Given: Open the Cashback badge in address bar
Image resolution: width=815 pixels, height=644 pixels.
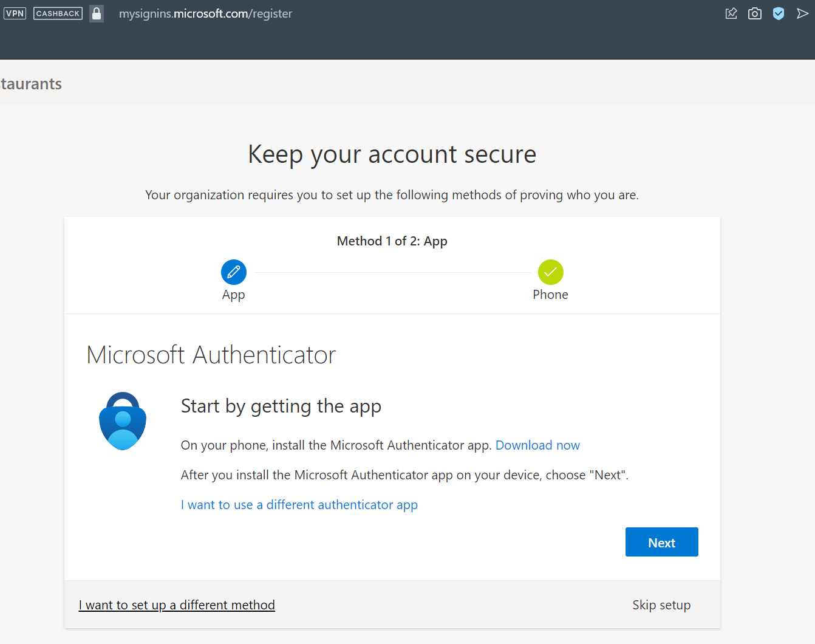Looking at the screenshot, I should coord(58,13).
